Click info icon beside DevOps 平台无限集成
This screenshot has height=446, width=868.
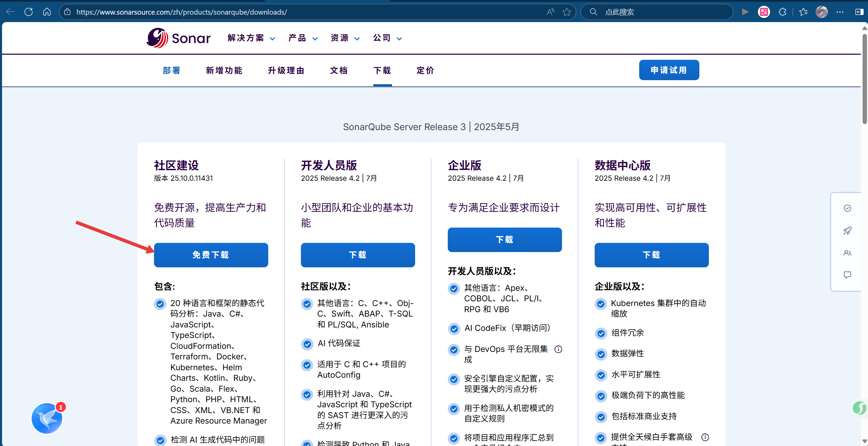(x=558, y=349)
